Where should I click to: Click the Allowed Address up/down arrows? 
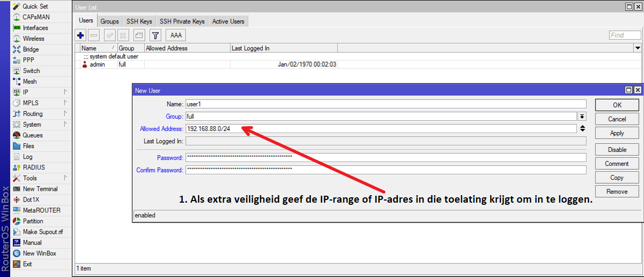(x=583, y=129)
